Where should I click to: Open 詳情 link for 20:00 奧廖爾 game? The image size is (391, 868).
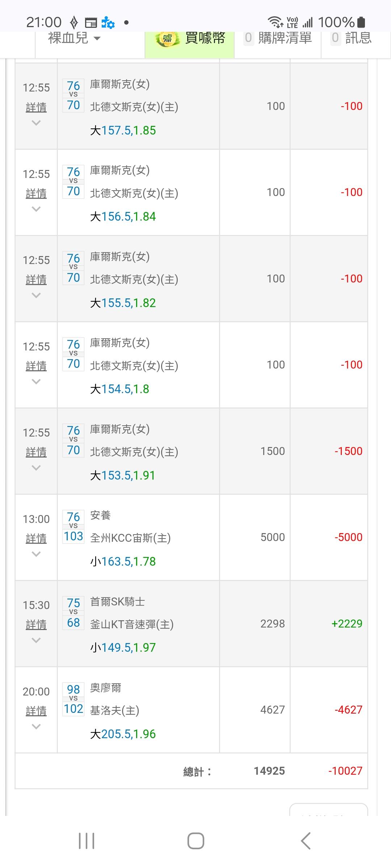(x=36, y=711)
